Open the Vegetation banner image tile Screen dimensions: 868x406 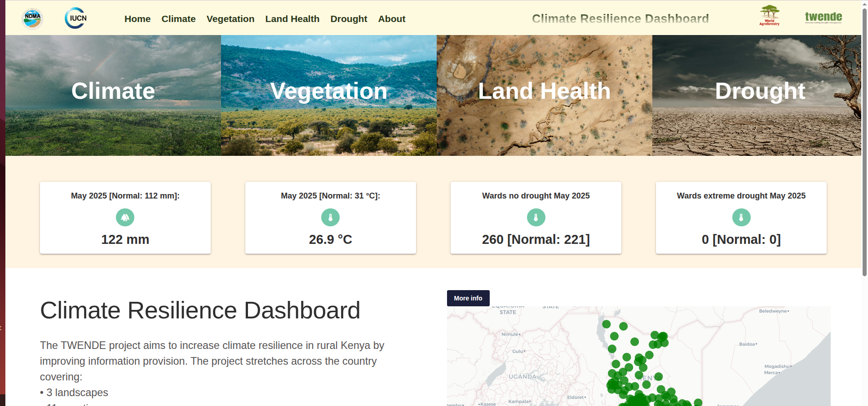[x=329, y=95]
